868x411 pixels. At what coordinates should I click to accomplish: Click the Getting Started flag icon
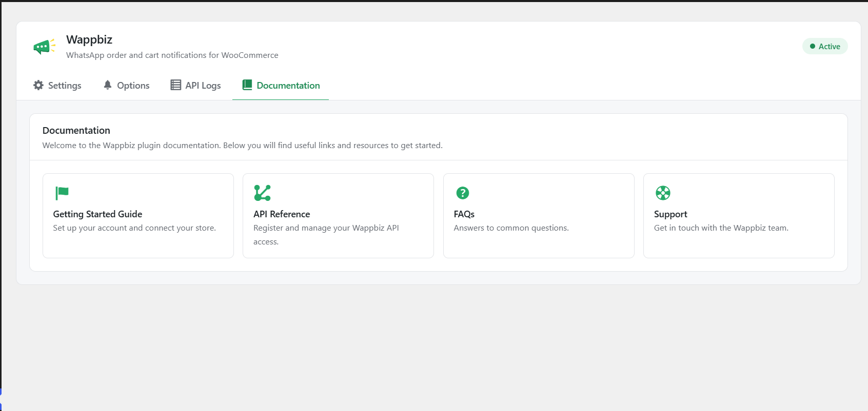[x=62, y=193]
